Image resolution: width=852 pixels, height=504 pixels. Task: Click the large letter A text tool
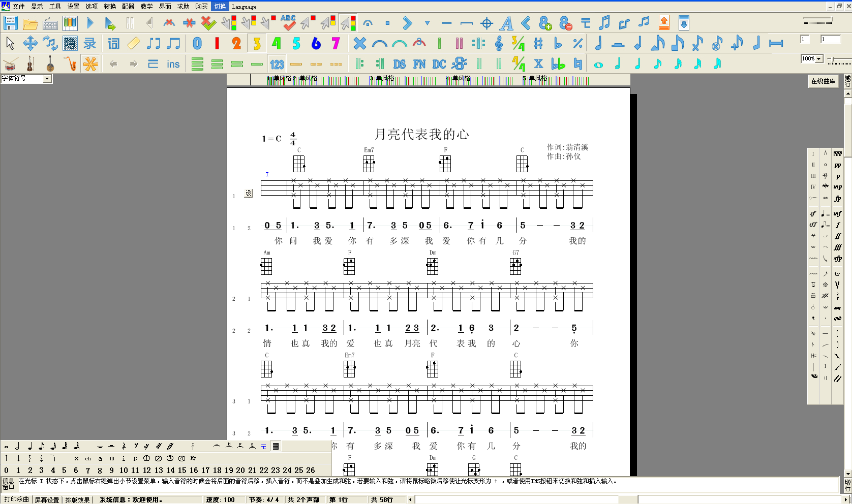[506, 23]
